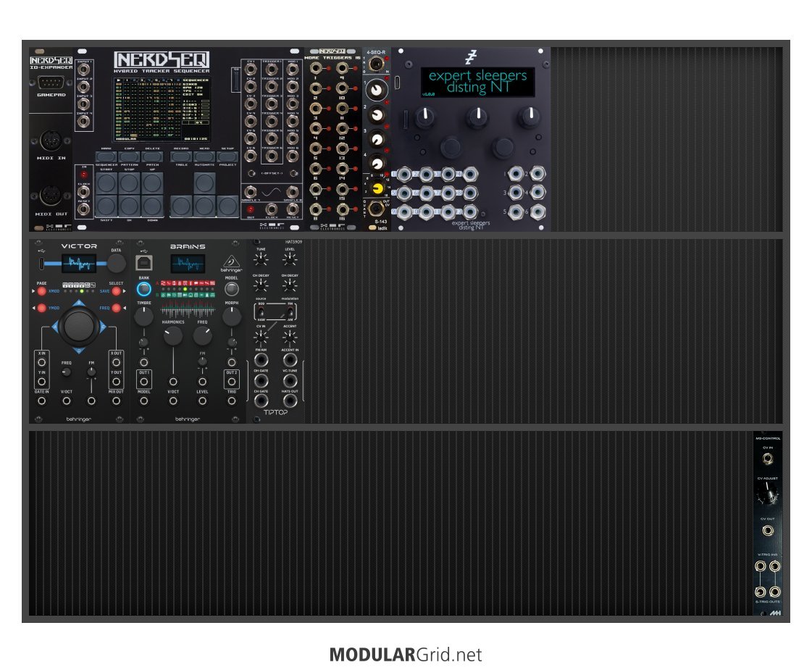Click the SAMPLE 1 jack on NerdSEQ
This screenshot has height=670, width=812.
(251, 192)
